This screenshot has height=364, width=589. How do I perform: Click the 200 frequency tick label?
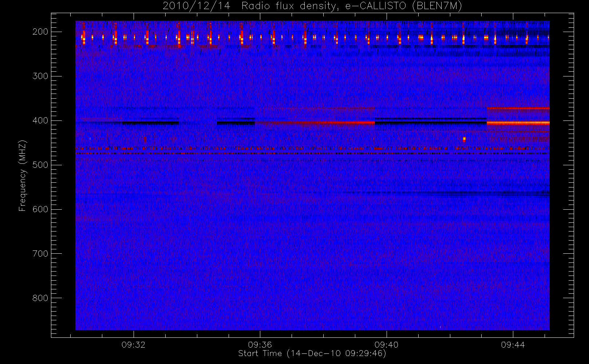[40, 32]
